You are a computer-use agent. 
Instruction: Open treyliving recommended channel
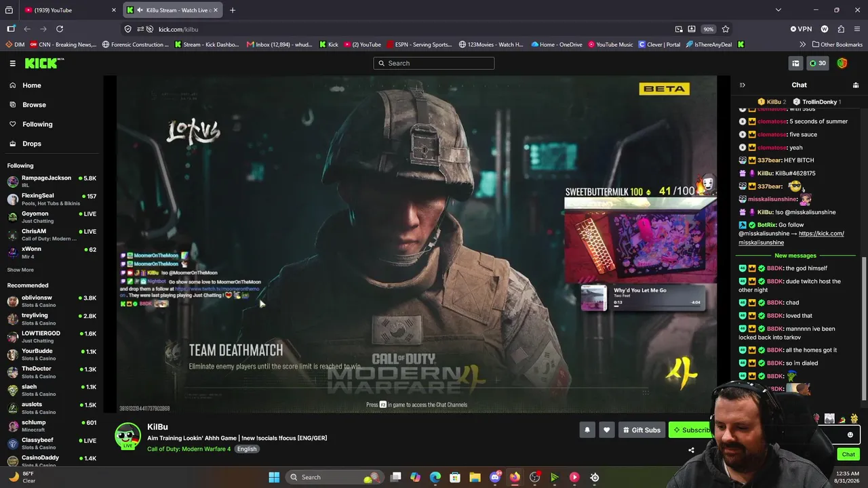coord(52,319)
